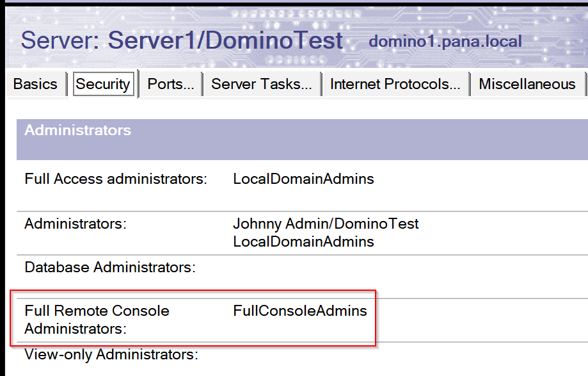Image resolution: width=588 pixels, height=376 pixels.
Task: Open the Server Tasks... tab
Action: [262, 84]
